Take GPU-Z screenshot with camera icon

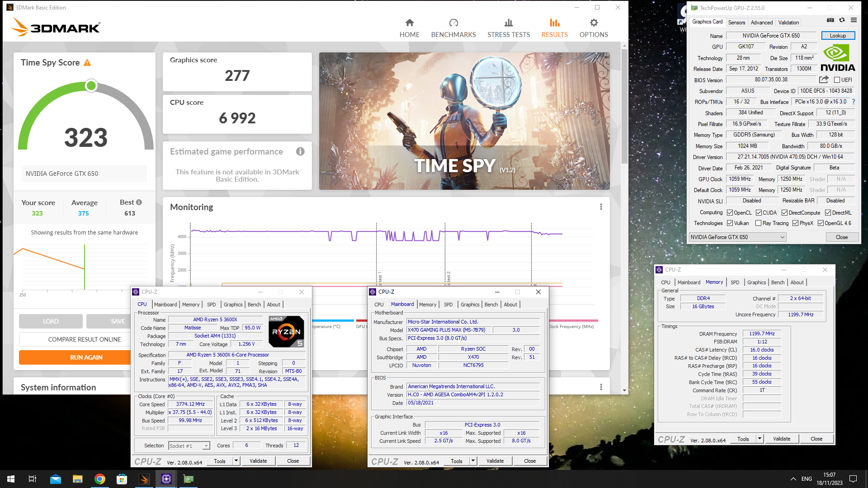click(830, 20)
